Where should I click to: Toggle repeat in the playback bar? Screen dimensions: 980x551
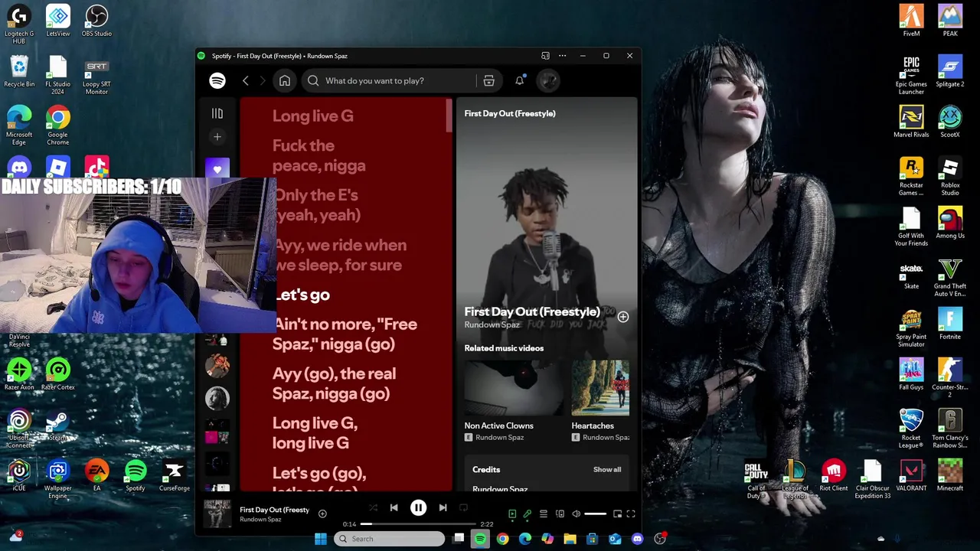pos(463,507)
